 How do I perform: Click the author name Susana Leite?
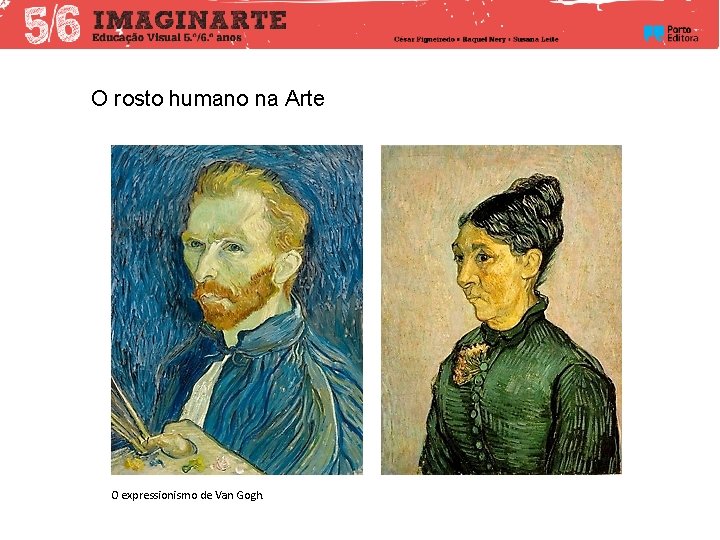tap(536, 39)
